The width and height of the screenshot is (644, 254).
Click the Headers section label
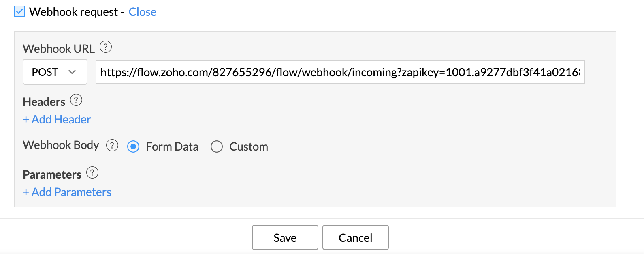44,102
